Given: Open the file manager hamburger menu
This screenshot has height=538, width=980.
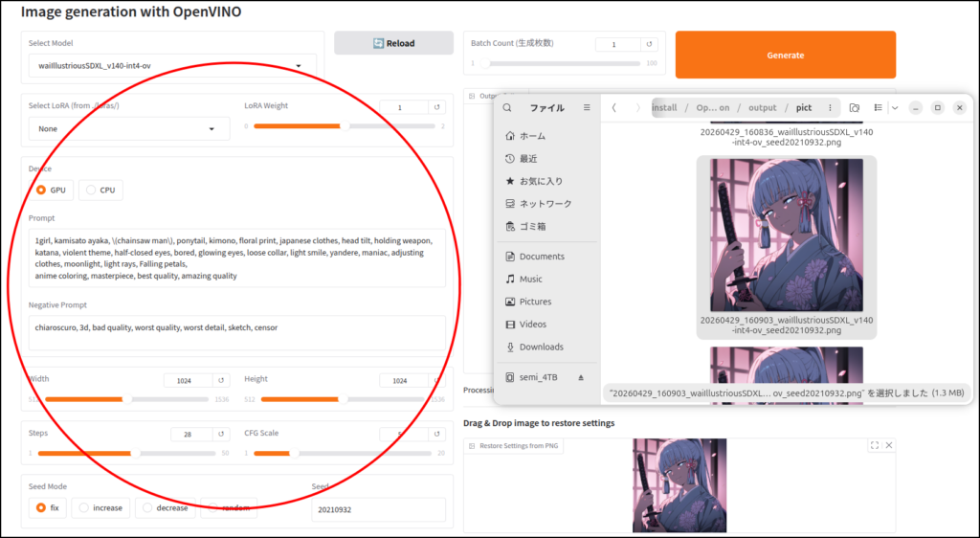Looking at the screenshot, I should 588,108.
